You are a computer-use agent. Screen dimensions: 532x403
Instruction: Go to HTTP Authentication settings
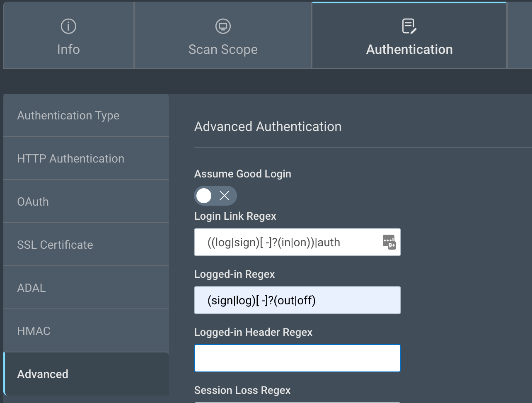tap(70, 158)
